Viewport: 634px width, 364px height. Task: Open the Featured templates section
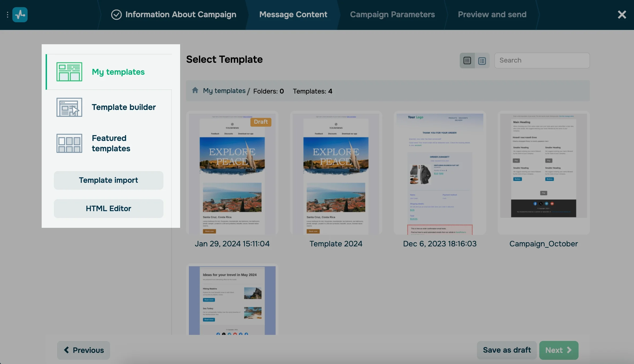coord(111,143)
